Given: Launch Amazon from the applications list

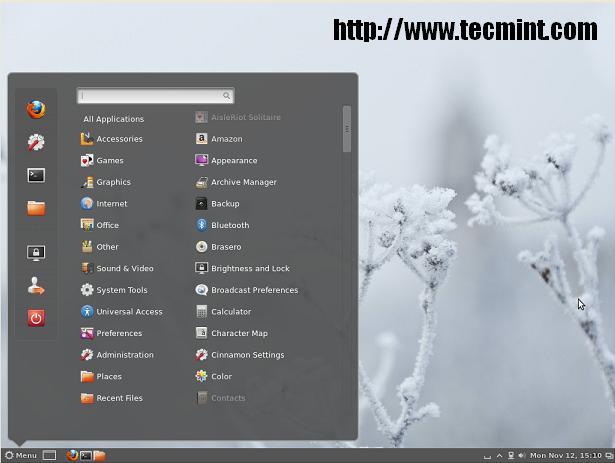Looking at the screenshot, I should pyautogui.click(x=226, y=139).
